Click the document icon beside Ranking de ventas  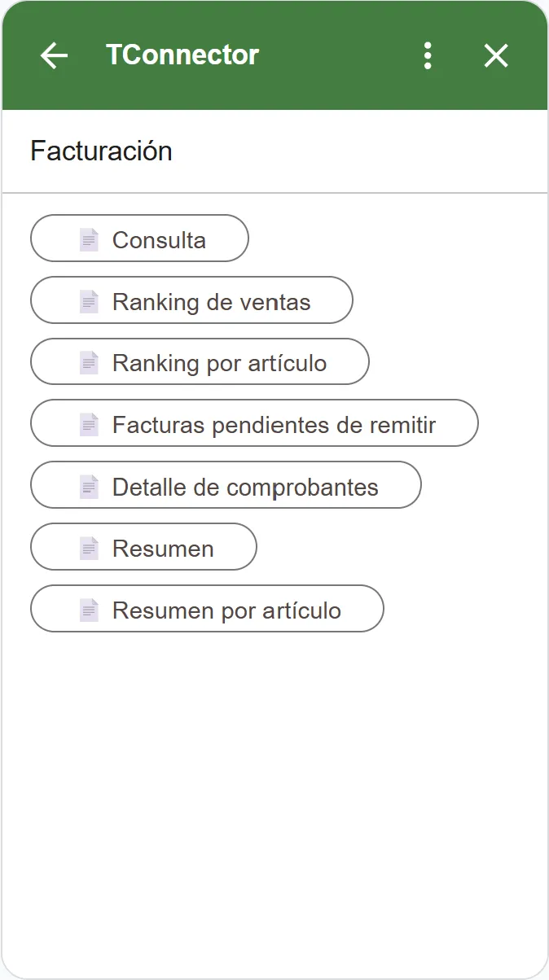coord(90,300)
